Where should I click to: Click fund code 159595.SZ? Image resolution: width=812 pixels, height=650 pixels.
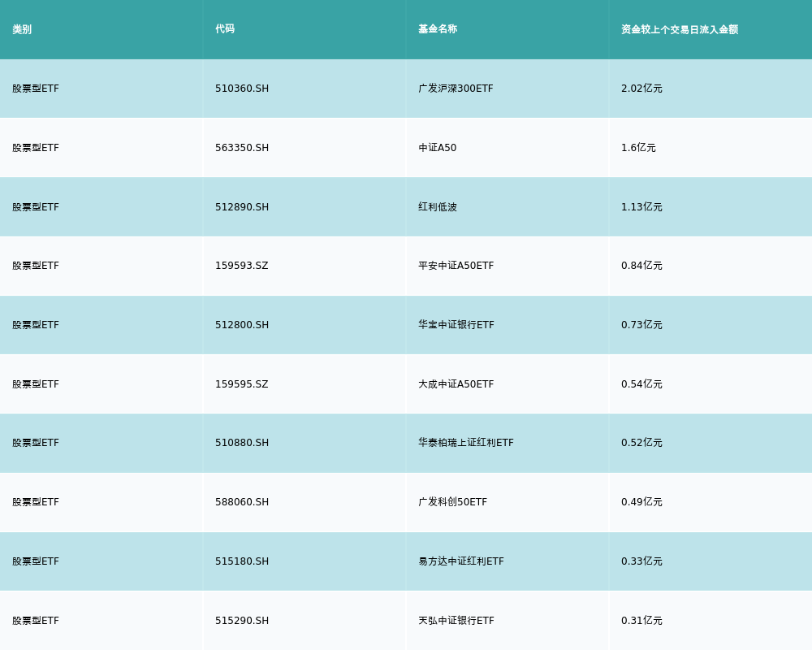[x=241, y=384]
